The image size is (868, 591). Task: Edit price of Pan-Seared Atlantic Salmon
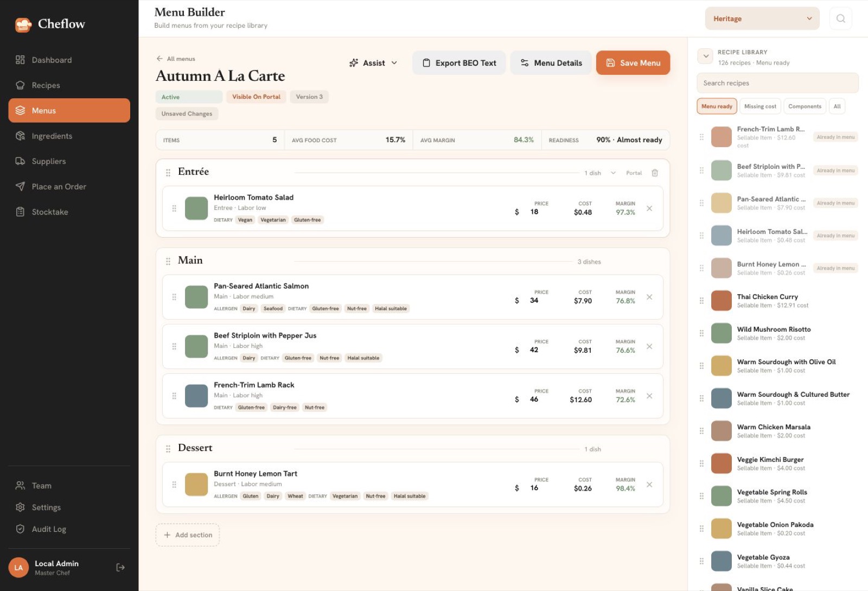click(x=534, y=300)
